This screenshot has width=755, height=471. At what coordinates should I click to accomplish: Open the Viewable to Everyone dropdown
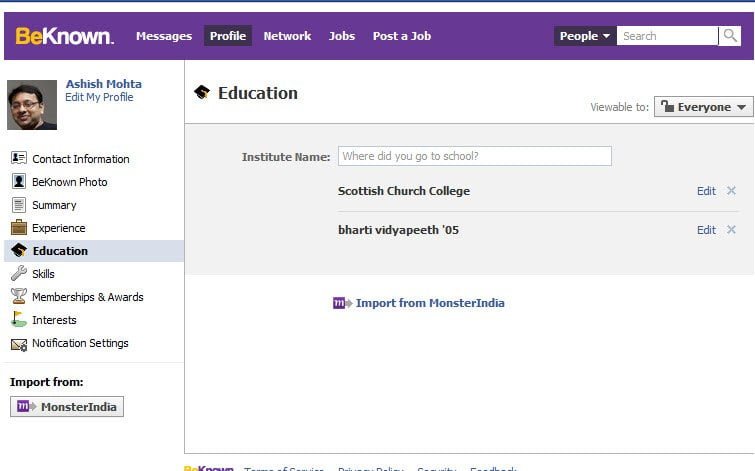(703, 107)
